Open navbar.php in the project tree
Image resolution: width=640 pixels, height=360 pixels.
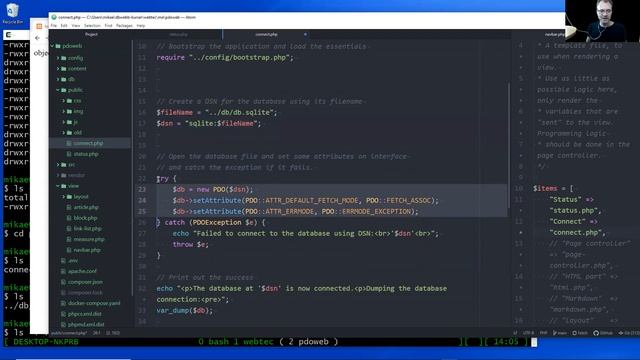[x=87, y=250]
